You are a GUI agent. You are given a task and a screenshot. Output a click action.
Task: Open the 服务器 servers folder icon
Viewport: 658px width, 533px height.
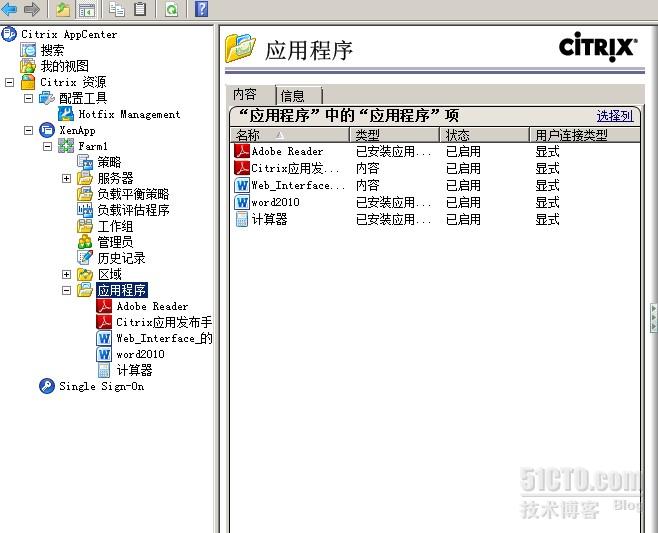click(x=85, y=178)
